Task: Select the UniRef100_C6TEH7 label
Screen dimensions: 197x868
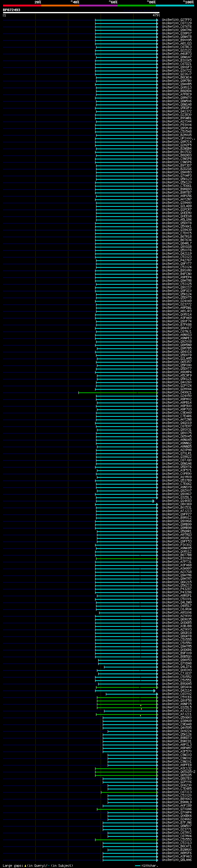Action: 176,426
